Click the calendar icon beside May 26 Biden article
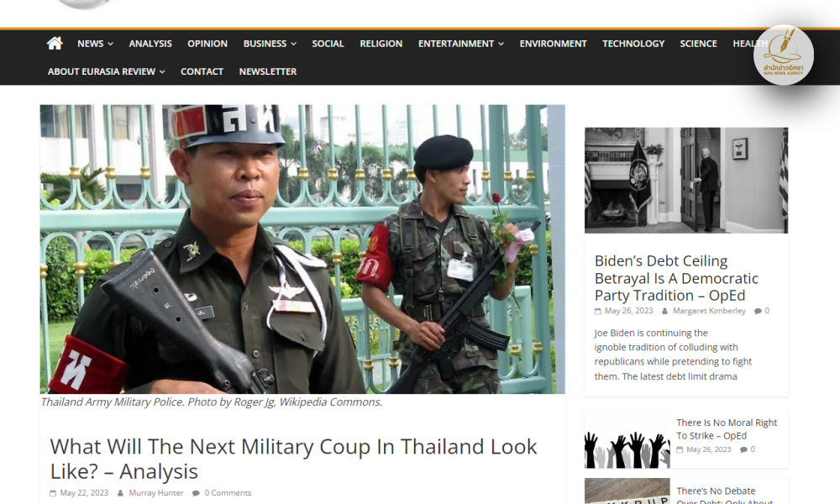The height and width of the screenshot is (504, 840). click(598, 311)
